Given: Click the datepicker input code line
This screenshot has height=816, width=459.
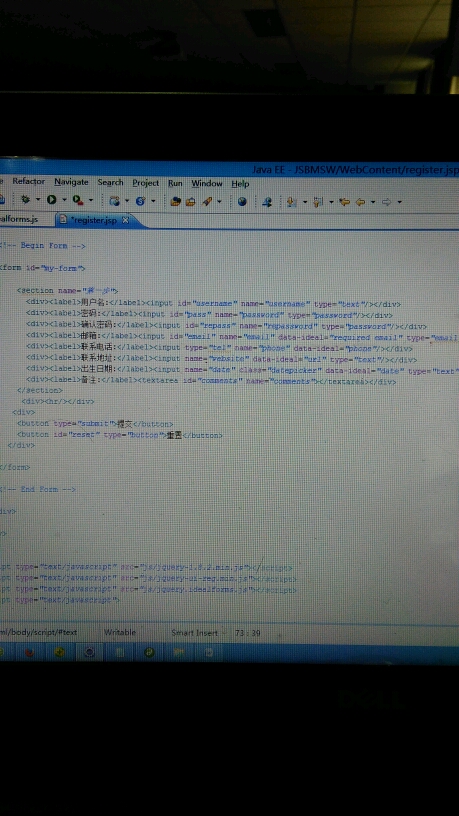Looking at the screenshot, I should 243,371.
